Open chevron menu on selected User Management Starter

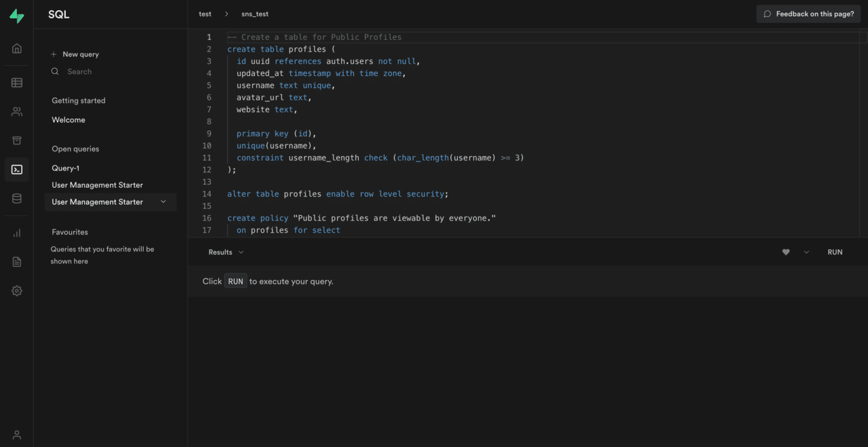pos(163,201)
